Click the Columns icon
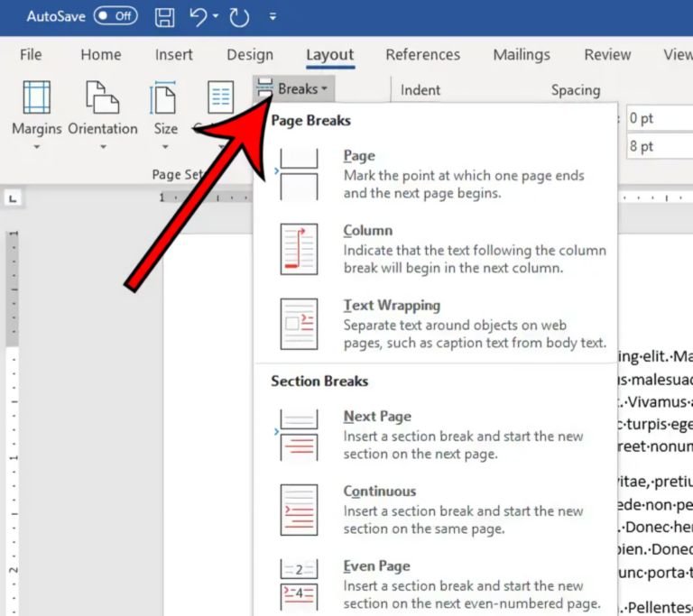693x616 pixels. click(220, 97)
